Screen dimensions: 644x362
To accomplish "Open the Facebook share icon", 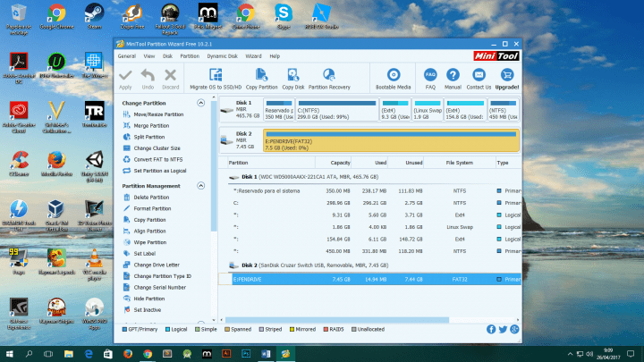I will click(x=491, y=330).
